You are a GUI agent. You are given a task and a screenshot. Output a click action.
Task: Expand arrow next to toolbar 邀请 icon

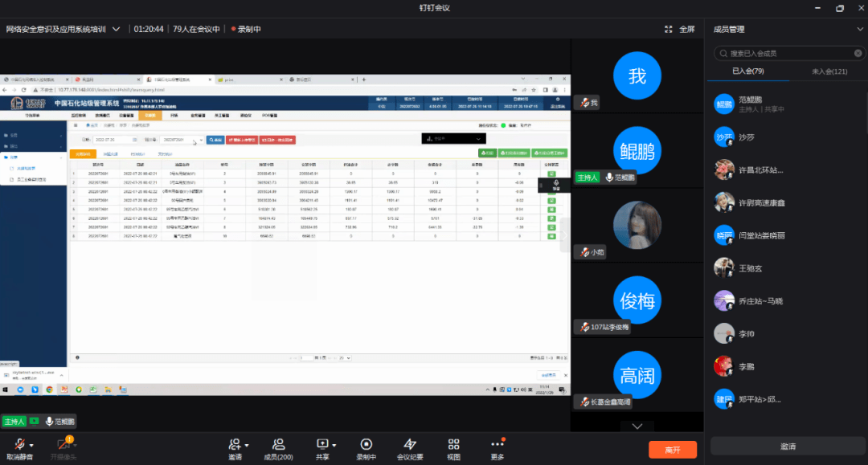pos(247,445)
